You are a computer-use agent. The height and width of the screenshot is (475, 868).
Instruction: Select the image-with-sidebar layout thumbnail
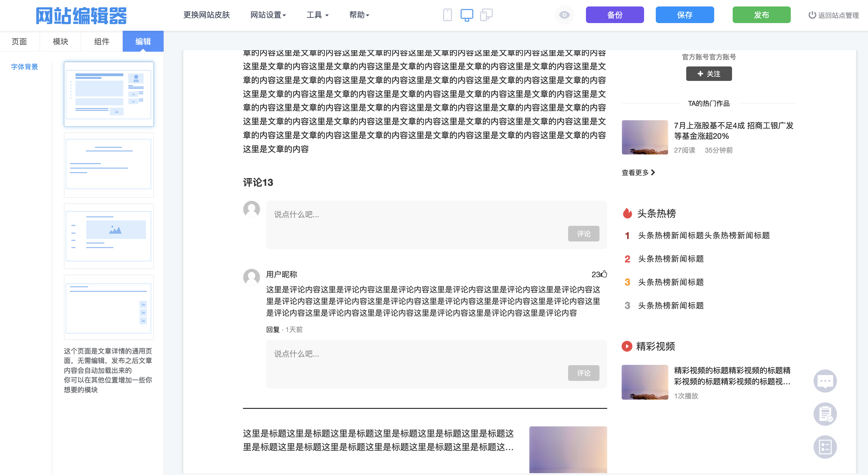109,236
